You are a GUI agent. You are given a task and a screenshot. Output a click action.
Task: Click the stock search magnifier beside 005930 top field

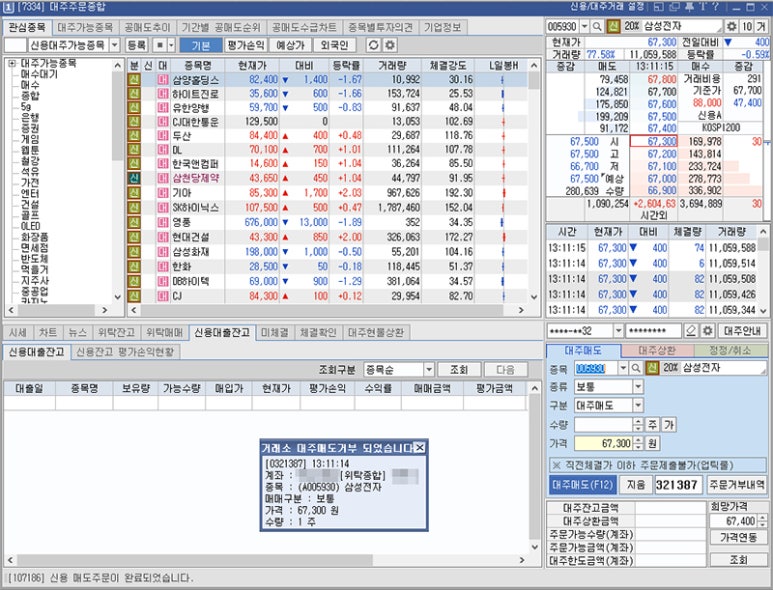pyautogui.click(x=597, y=27)
